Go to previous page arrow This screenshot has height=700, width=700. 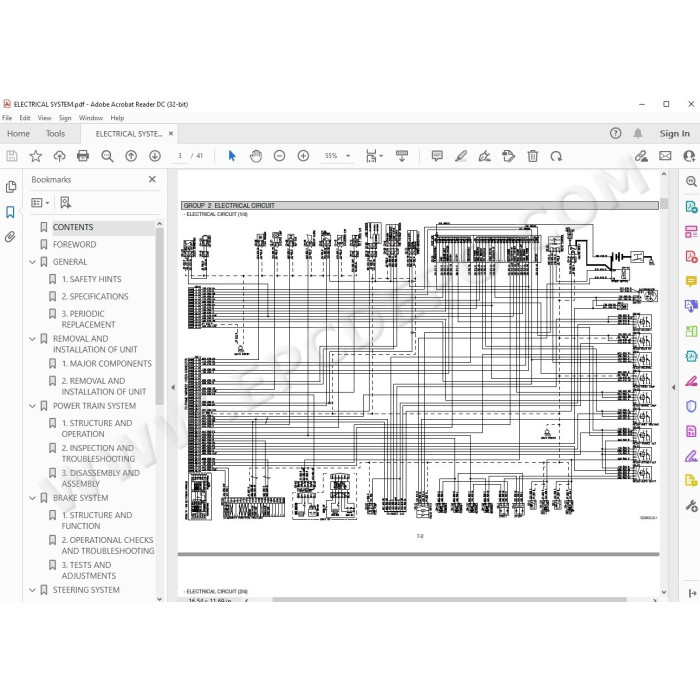click(x=131, y=156)
